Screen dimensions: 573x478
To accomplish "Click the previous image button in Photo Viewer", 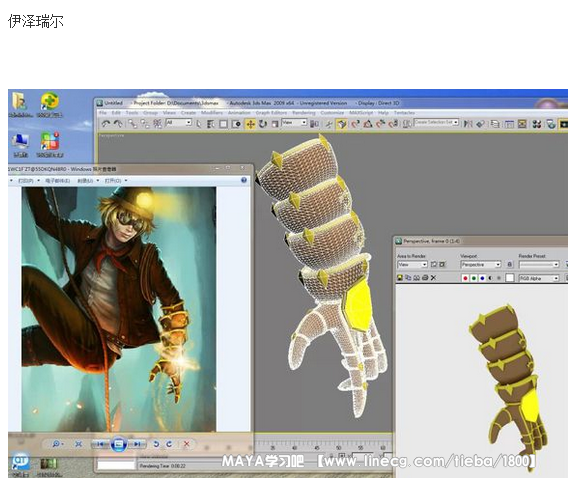I will coord(100,444).
